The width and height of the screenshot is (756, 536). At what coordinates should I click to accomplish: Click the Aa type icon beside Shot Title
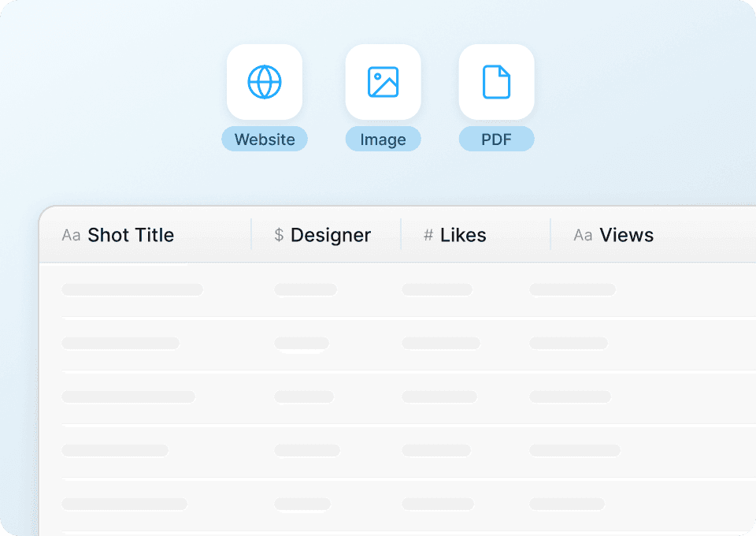pos(71,235)
